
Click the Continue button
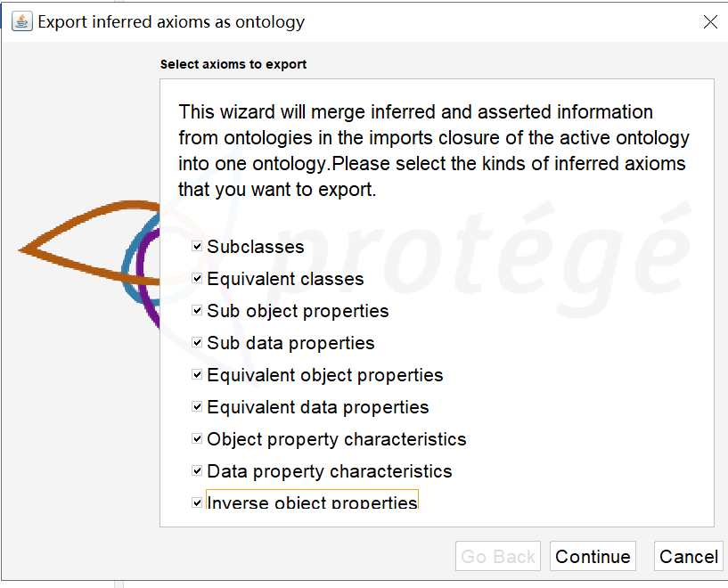pyautogui.click(x=593, y=556)
